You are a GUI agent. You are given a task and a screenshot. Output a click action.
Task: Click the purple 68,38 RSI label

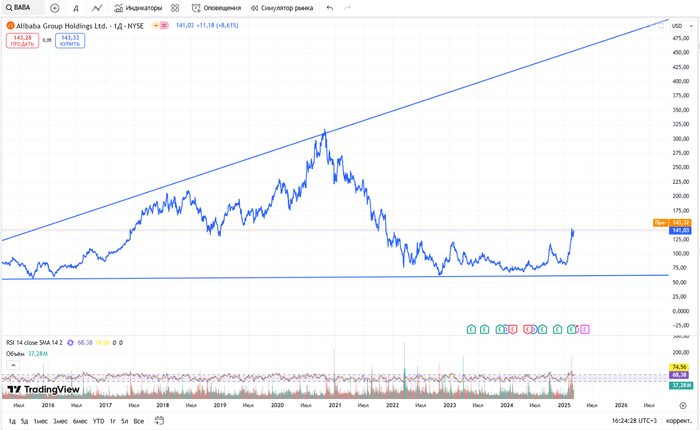679,375
